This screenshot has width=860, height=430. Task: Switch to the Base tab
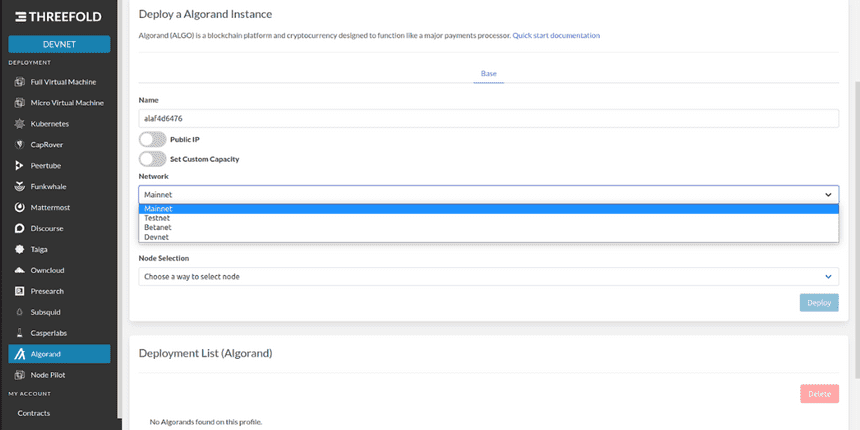point(489,73)
